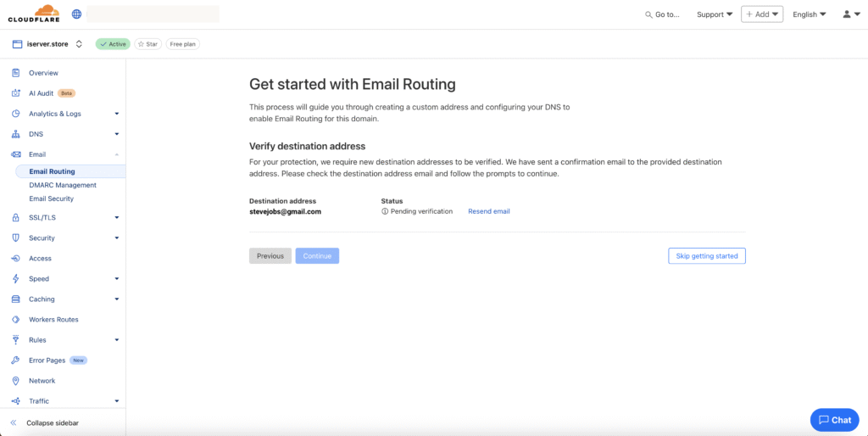Expand the DNS section arrow

[117, 134]
